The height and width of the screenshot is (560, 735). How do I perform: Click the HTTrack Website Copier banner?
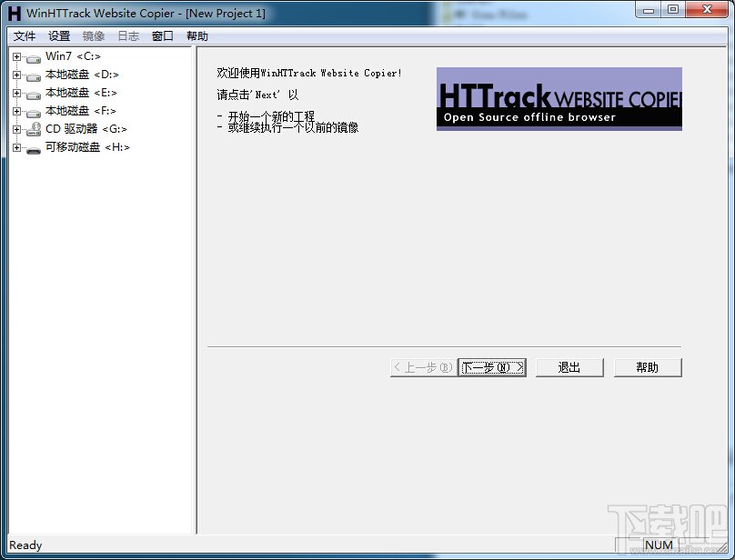coord(559,99)
